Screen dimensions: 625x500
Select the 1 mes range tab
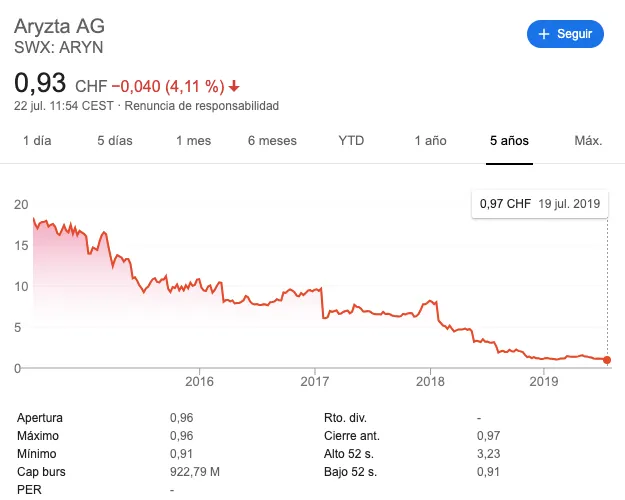click(193, 141)
